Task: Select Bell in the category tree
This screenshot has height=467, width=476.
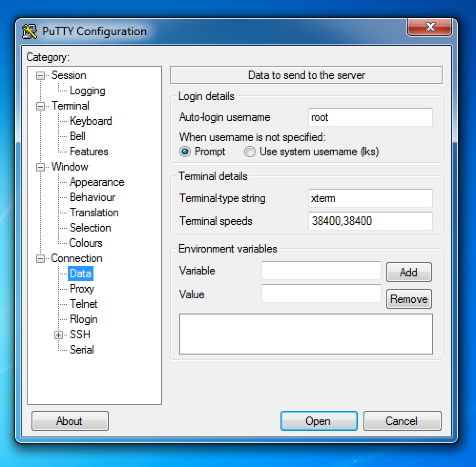Action: pyautogui.click(x=77, y=136)
